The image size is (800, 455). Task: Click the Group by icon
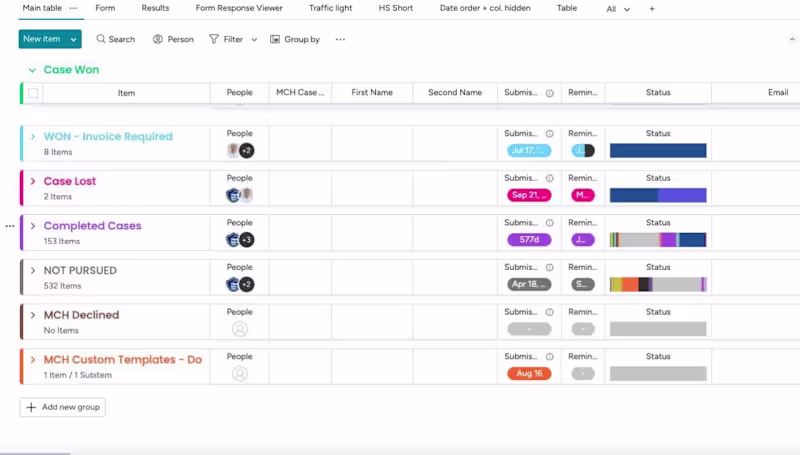tap(275, 39)
